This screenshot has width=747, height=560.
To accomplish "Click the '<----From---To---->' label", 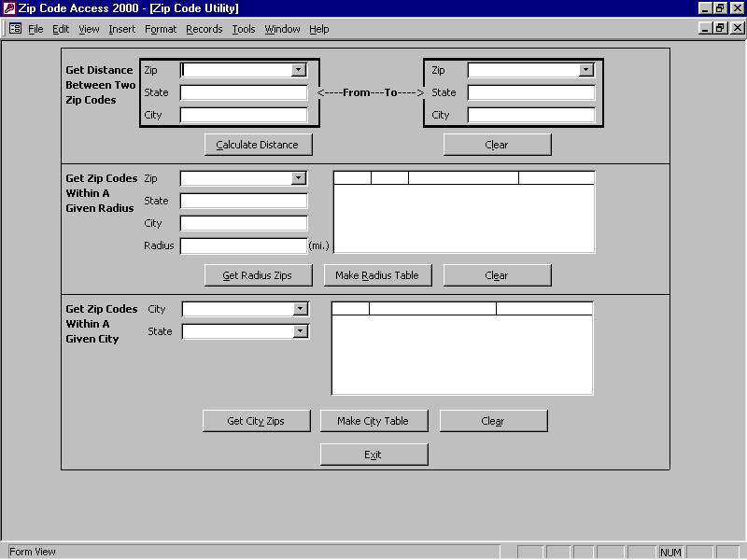I will [370, 92].
